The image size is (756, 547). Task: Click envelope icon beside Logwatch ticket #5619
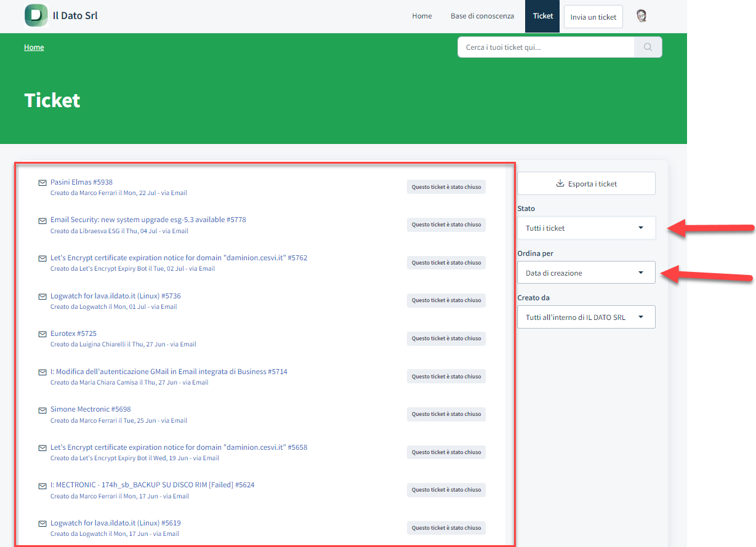coord(42,524)
